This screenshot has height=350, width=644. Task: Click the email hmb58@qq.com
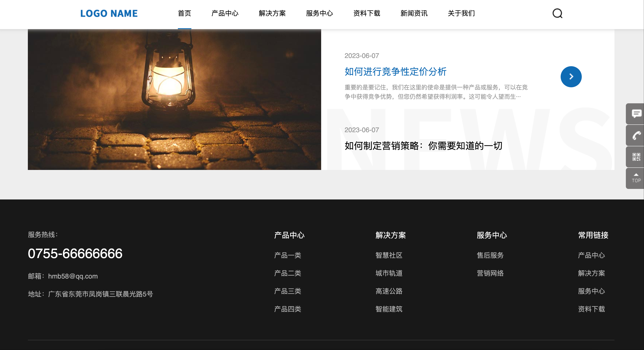[x=73, y=276]
